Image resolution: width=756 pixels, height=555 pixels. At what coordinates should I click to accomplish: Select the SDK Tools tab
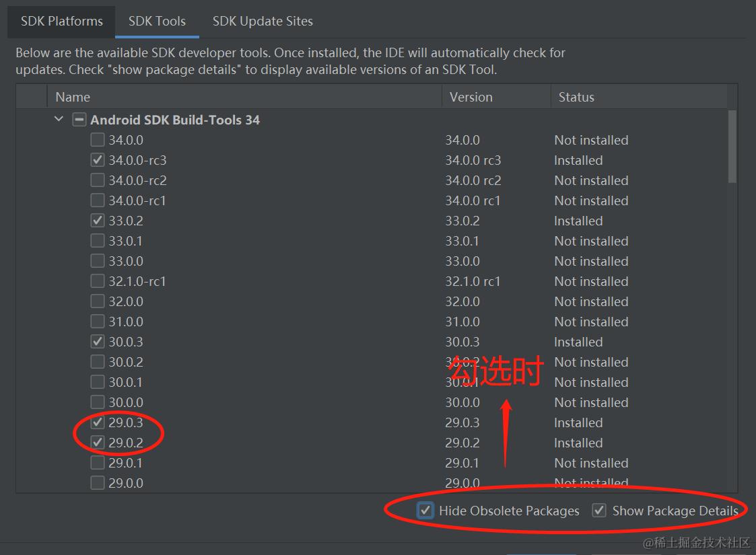click(x=157, y=22)
